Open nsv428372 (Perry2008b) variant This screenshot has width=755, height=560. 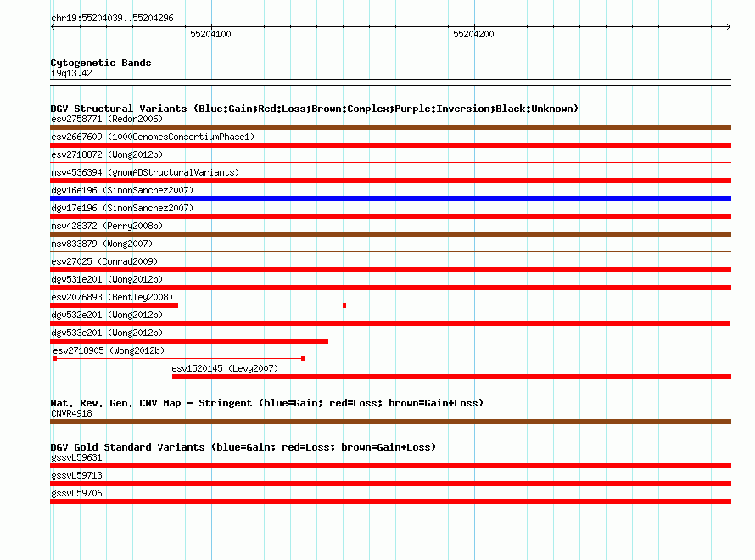107,226
